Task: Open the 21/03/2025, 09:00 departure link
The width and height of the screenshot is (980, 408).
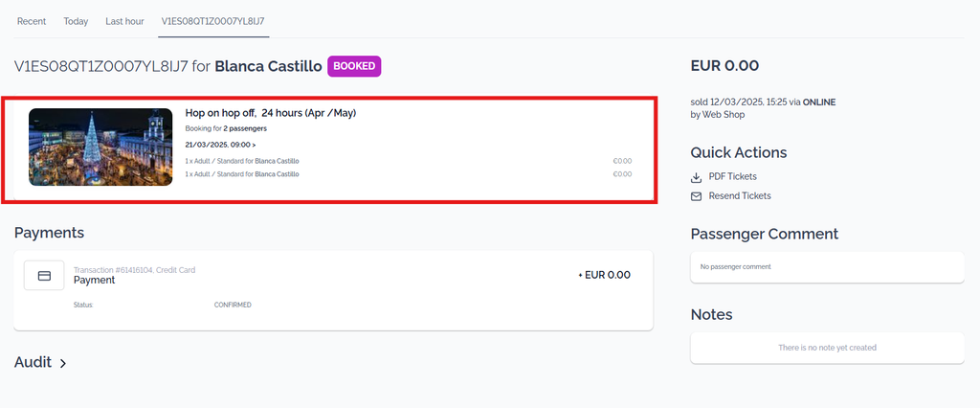Action: (x=220, y=145)
